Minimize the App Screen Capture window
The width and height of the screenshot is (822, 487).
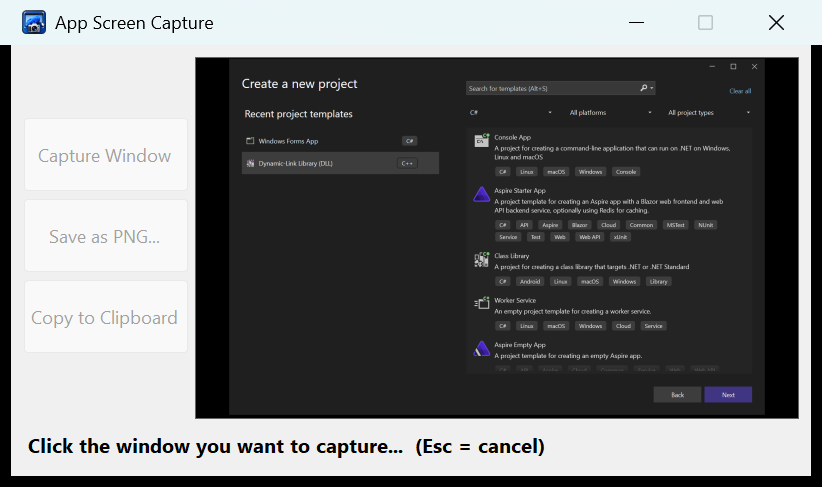pos(636,23)
